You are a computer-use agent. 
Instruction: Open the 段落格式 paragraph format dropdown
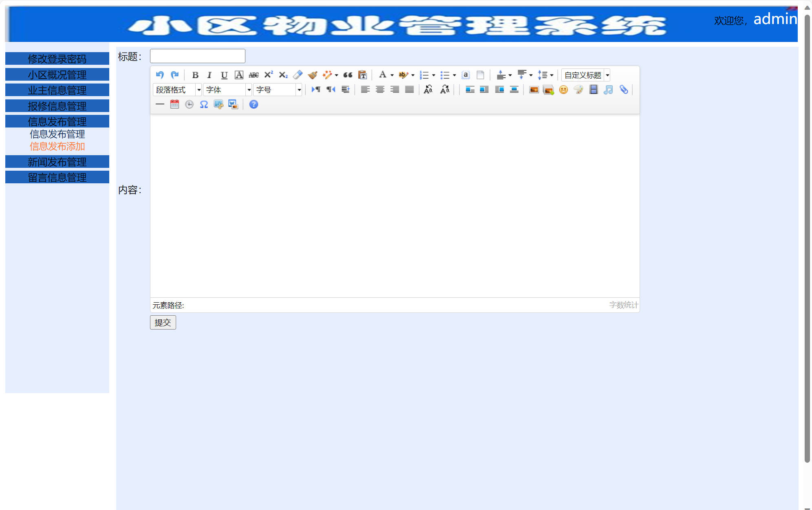point(177,90)
